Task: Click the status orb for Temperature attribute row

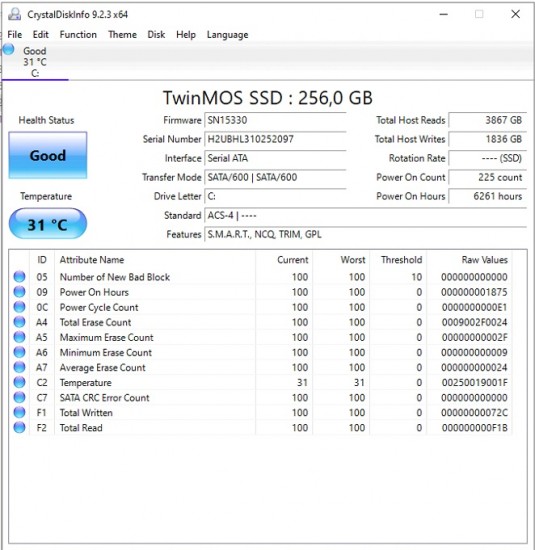Action: click(x=19, y=382)
